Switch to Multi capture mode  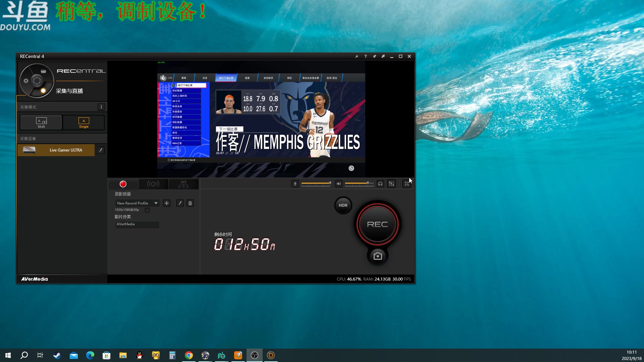click(41, 123)
